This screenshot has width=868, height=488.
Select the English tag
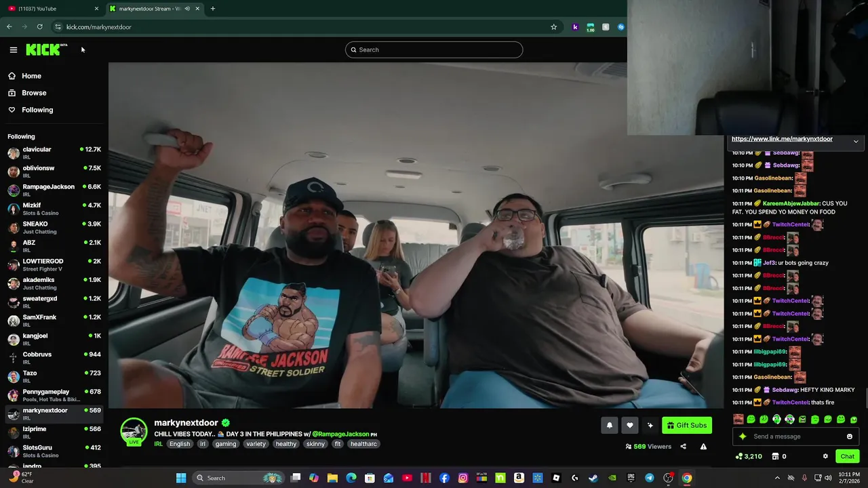point(180,444)
